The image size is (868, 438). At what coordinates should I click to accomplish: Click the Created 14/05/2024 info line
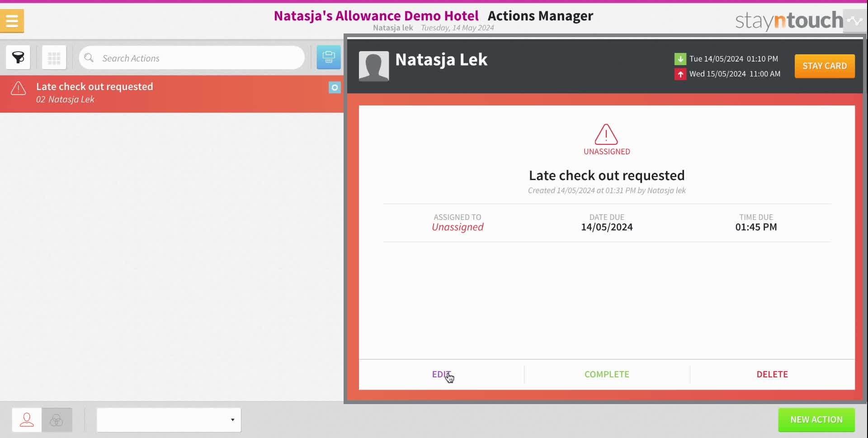point(607,190)
